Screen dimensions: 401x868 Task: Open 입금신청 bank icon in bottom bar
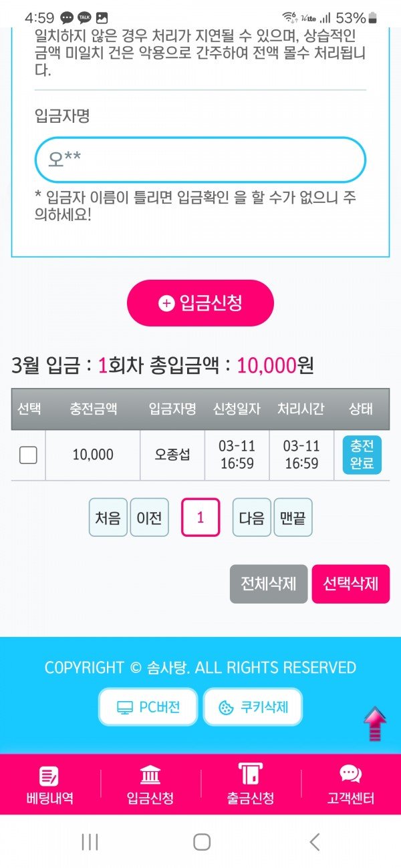tap(150, 776)
